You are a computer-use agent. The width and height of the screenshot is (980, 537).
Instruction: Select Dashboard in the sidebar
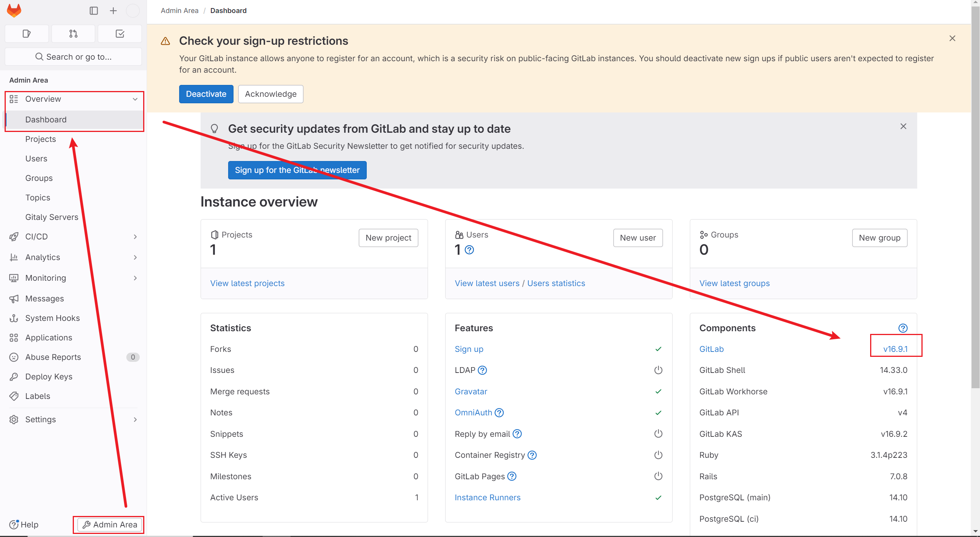tap(74, 120)
